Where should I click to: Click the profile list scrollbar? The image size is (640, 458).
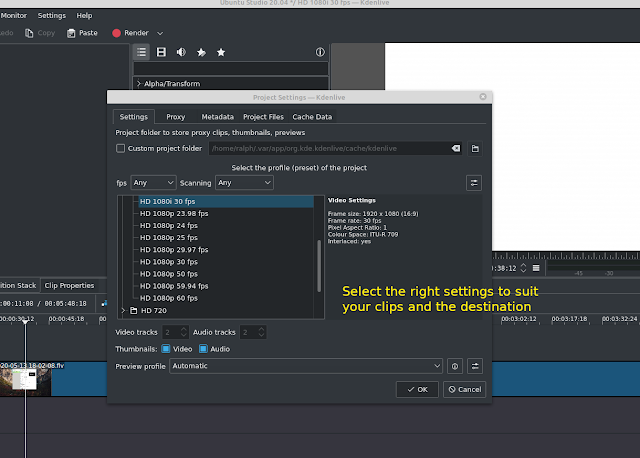tap(319, 266)
